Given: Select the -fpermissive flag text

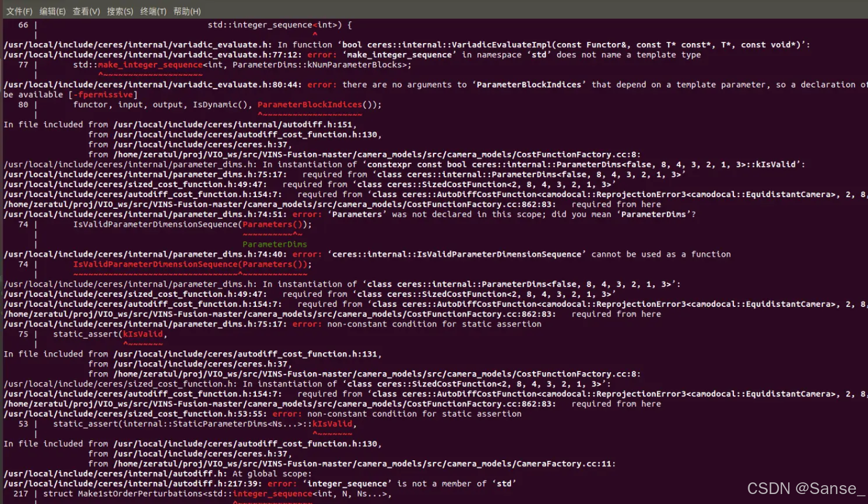Looking at the screenshot, I should (x=104, y=94).
